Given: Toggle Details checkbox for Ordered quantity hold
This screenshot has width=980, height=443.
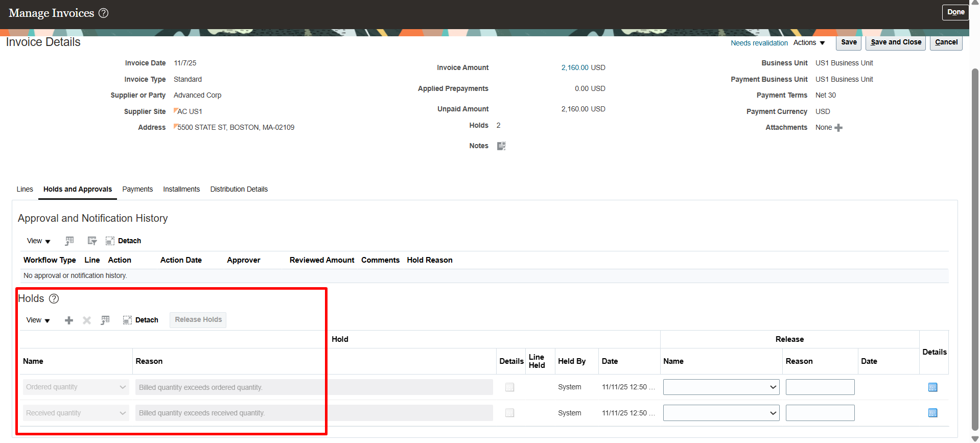Looking at the screenshot, I should tap(509, 387).
